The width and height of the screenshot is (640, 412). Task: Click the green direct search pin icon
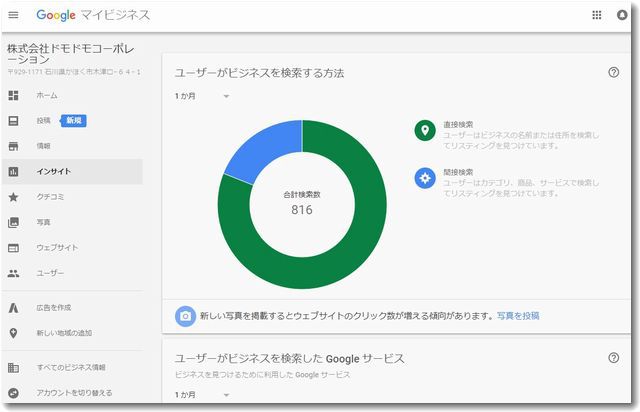[425, 130]
